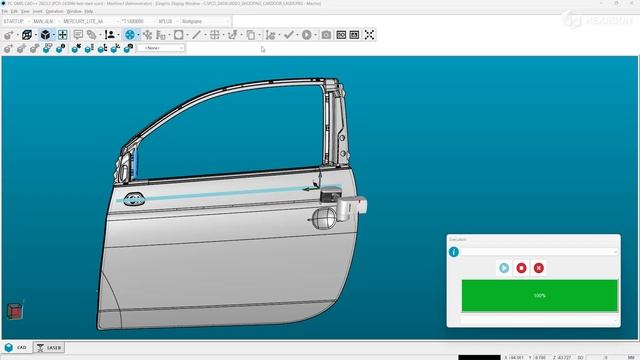The image size is (640, 360).
Task: Click the blue sphere icon with star marker
Action: point(76,49)
